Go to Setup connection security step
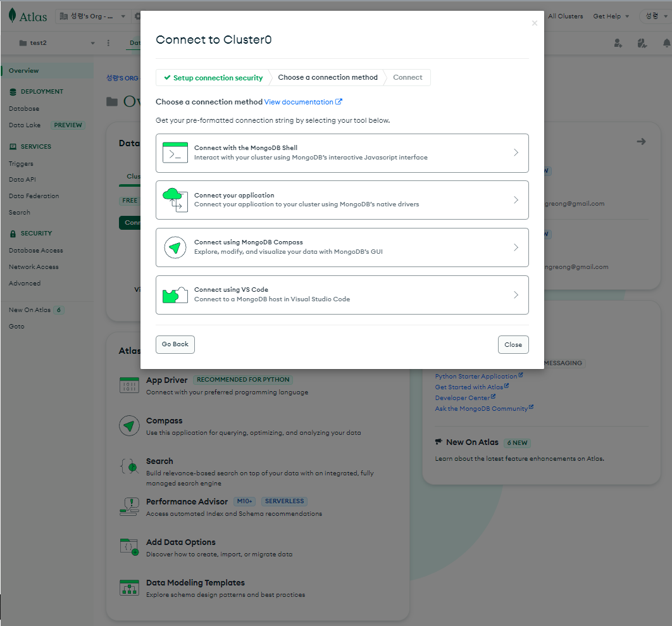This screenshot has height=626, width=672. click(x=213, y=78)
